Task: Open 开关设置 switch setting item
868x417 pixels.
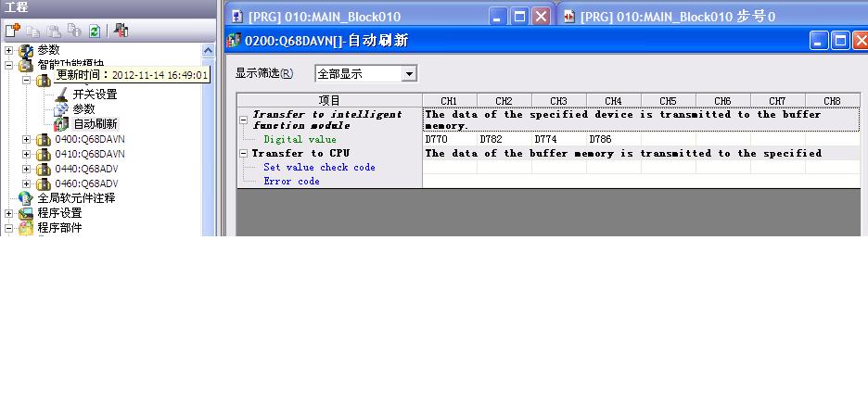Action: (95, 94)
